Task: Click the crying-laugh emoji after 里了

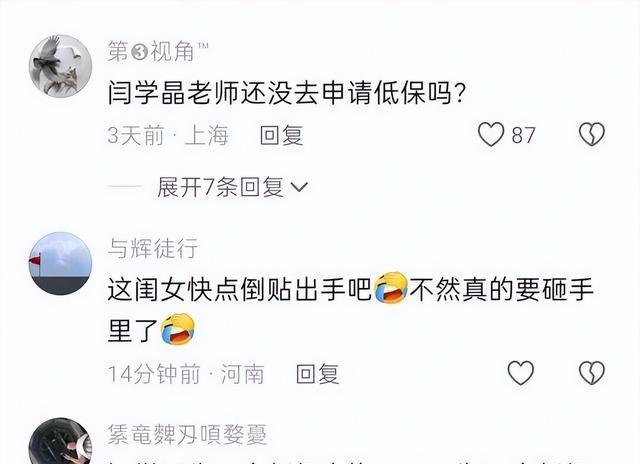Action: pos(178,329)
